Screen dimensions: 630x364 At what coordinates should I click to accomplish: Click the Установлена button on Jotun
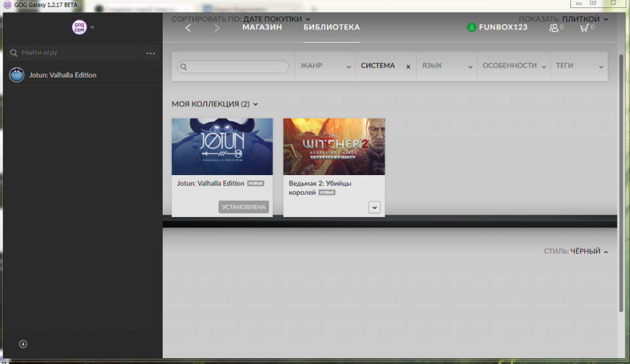[243, 207]
